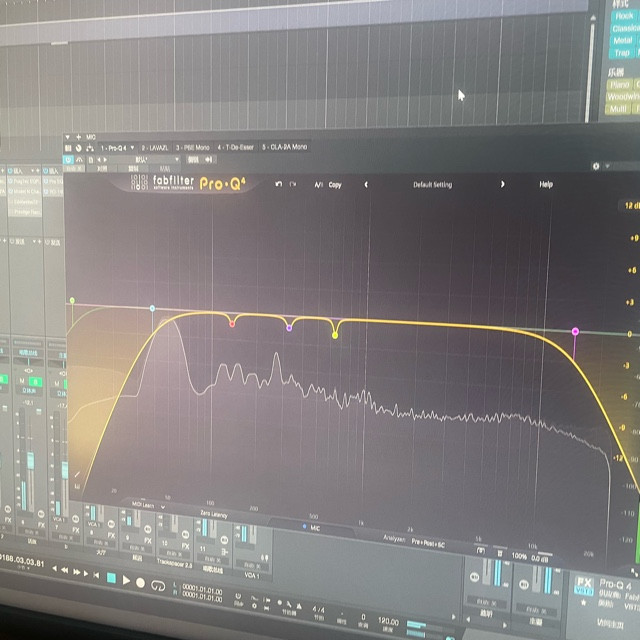Click the channel editor grid icon
This screenshot has width=640, height=640.
[x=68, y=148]
